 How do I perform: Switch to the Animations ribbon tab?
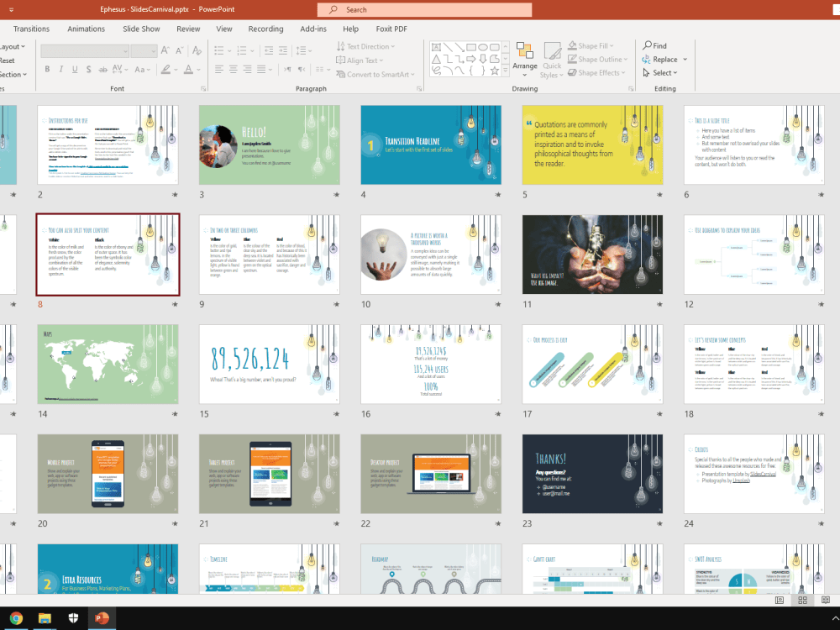(87, 28)
